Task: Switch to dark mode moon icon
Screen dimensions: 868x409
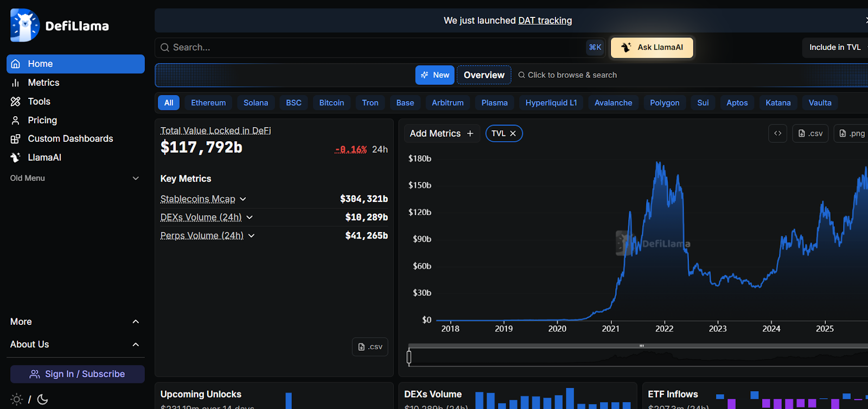Action: [x=43, y=399]
